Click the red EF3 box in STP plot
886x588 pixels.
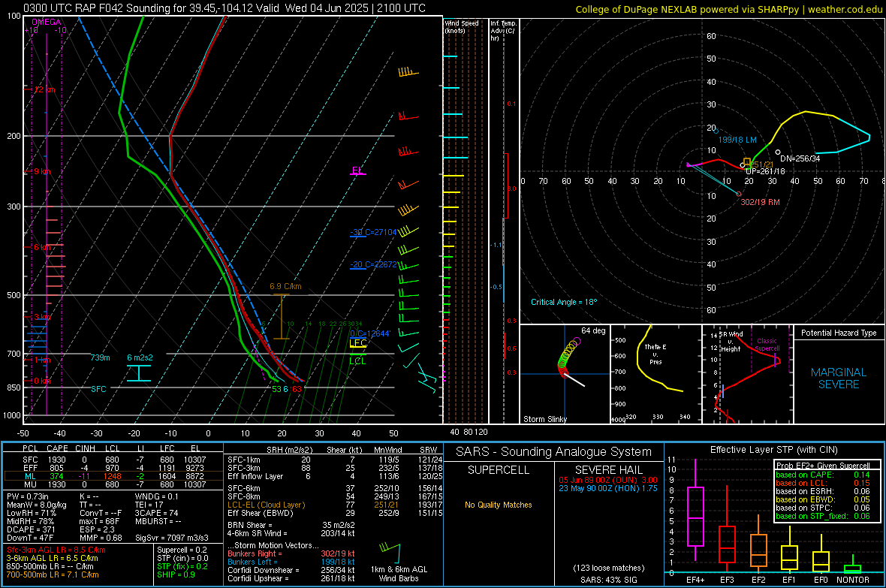click(727, 544)
